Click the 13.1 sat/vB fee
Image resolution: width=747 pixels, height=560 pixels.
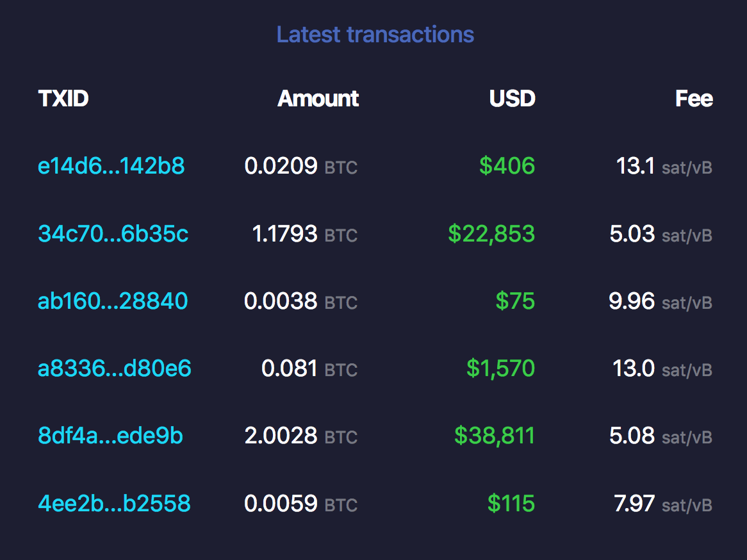tap(664, 167)
